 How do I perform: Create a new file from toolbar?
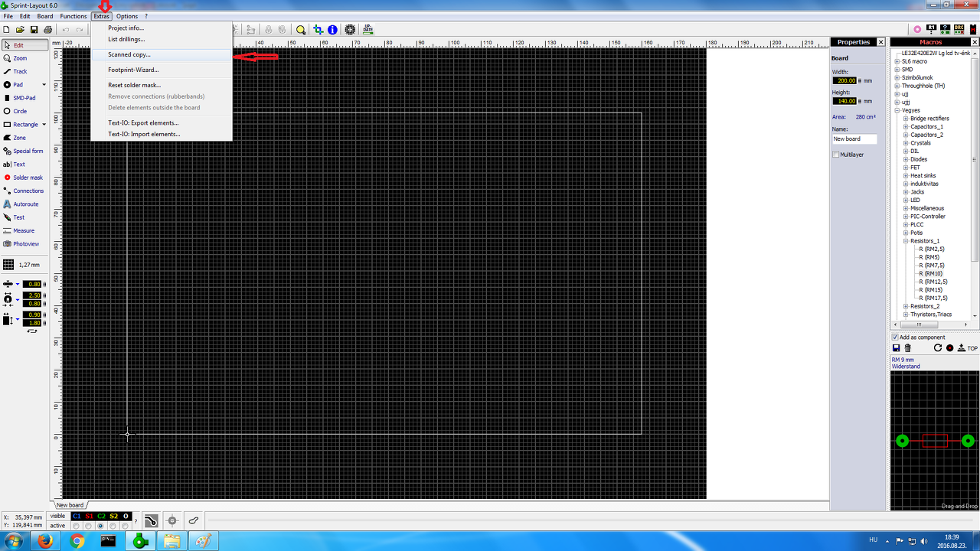point(7,30)
